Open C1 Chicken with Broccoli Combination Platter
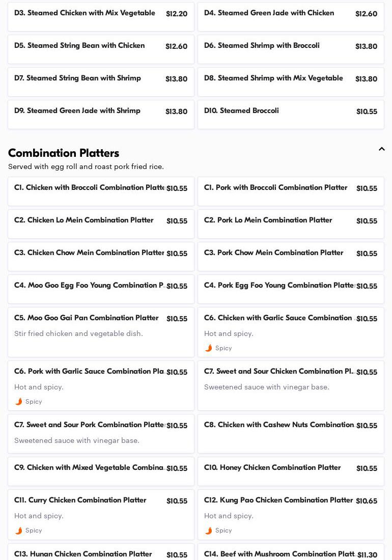 click(x=101, y=191)
